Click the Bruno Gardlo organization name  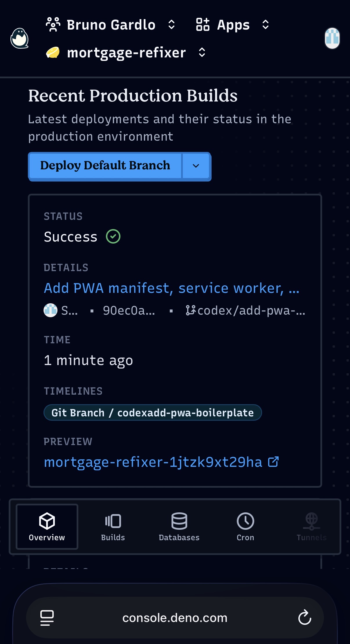(x=111, y=25)
